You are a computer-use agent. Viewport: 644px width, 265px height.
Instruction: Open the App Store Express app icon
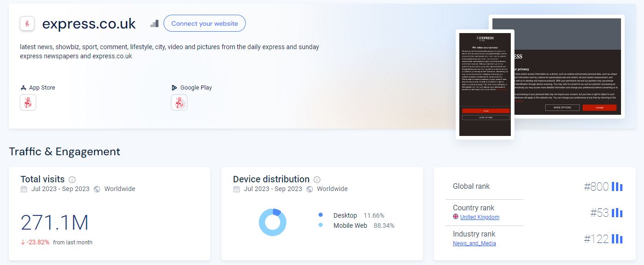click(28, 102)
